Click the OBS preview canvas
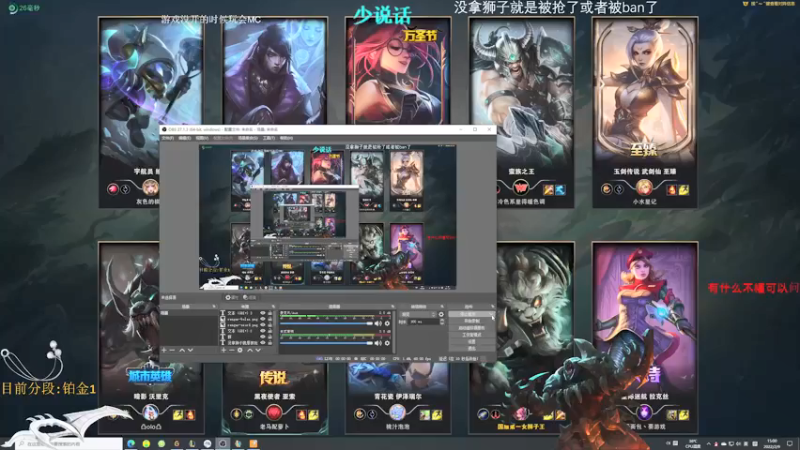The width and height of the screenshot is (800, 450). [328, 217]
